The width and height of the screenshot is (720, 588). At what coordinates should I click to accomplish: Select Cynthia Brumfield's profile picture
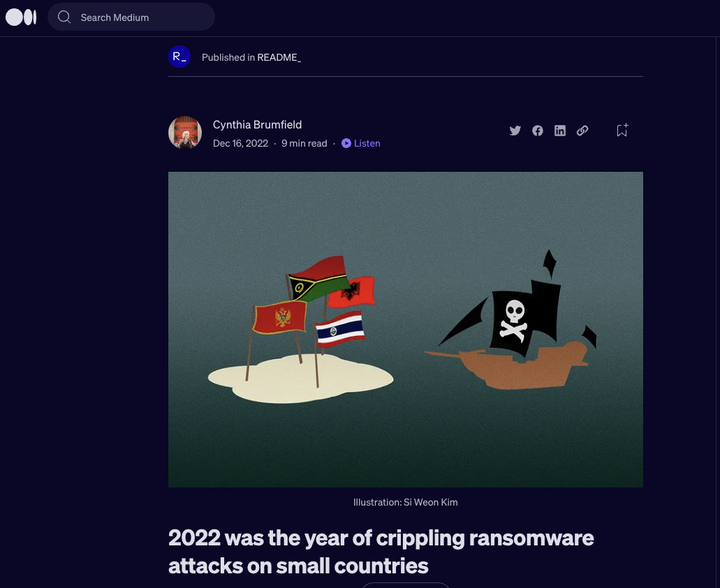pyautogui.click(x=185, y=133)
